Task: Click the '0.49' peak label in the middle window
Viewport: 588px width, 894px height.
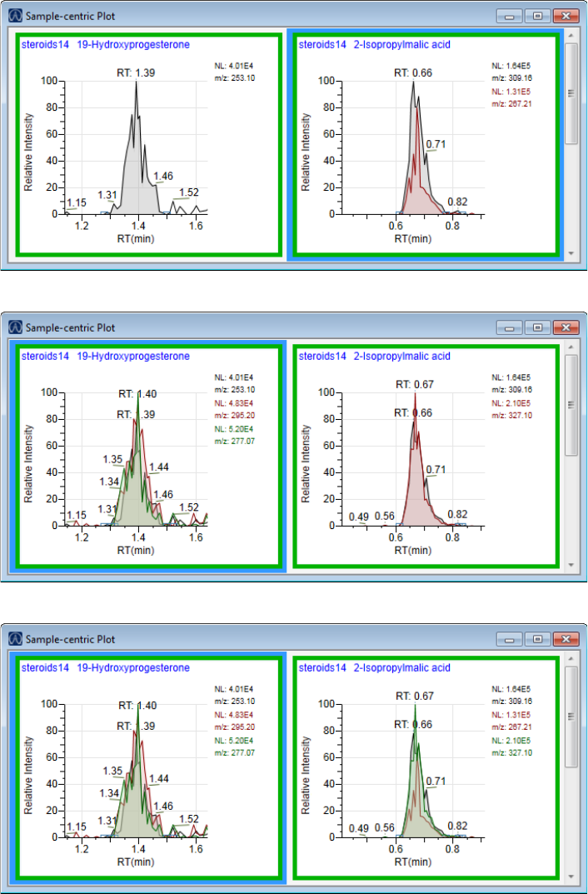Action: pos(358,517)
